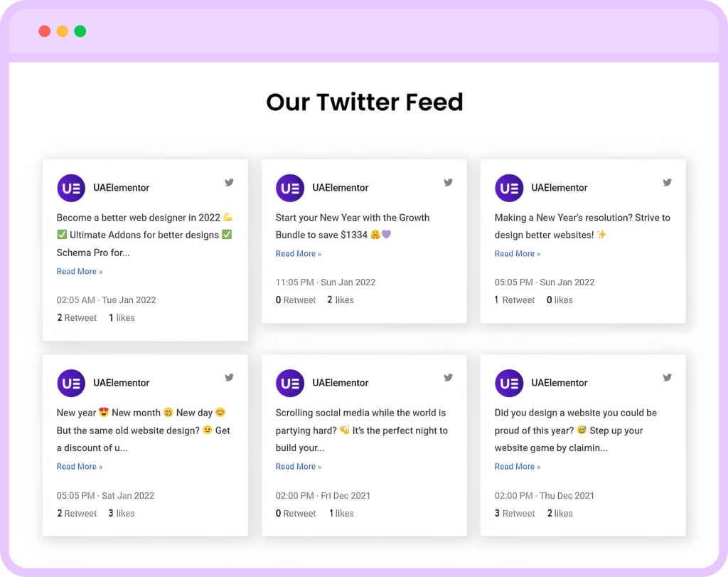Click the 2 Retweet count on Tue Jan 2022 tweet

(x=77, y=318)
